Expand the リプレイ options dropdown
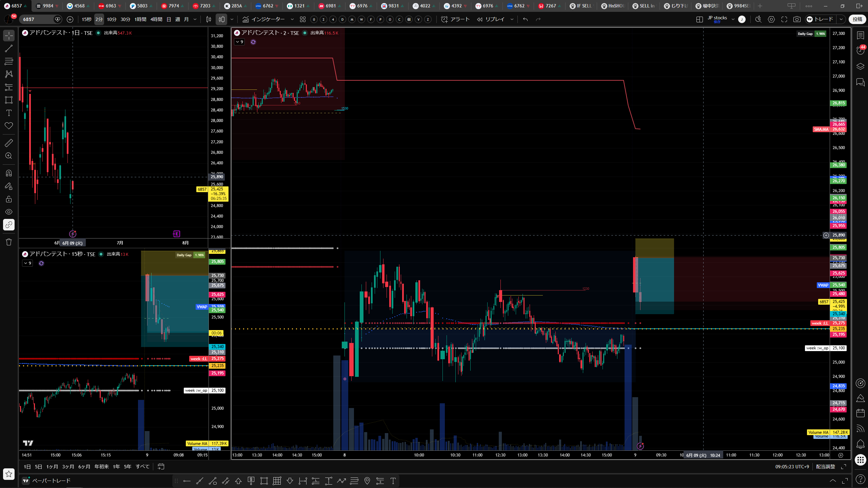 pos(512,19)
